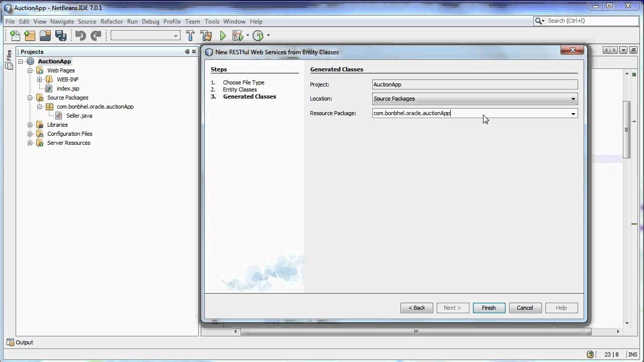This screenshot has width=644, height=362.
Task: Click the package icon for com.bonbhel.oracle.auctionApp
Action: click(x=49, y=107)
